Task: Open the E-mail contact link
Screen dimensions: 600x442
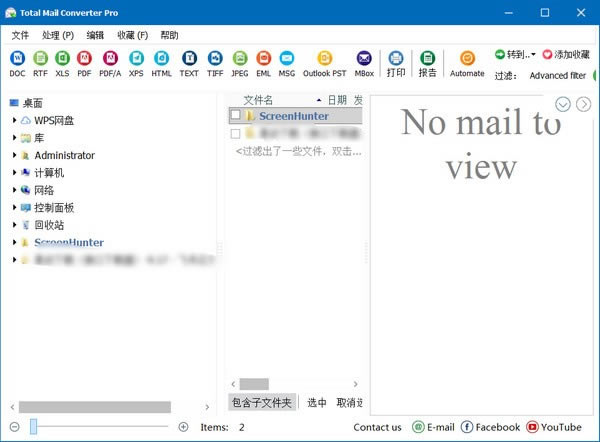Action: [x=433, y=427]
